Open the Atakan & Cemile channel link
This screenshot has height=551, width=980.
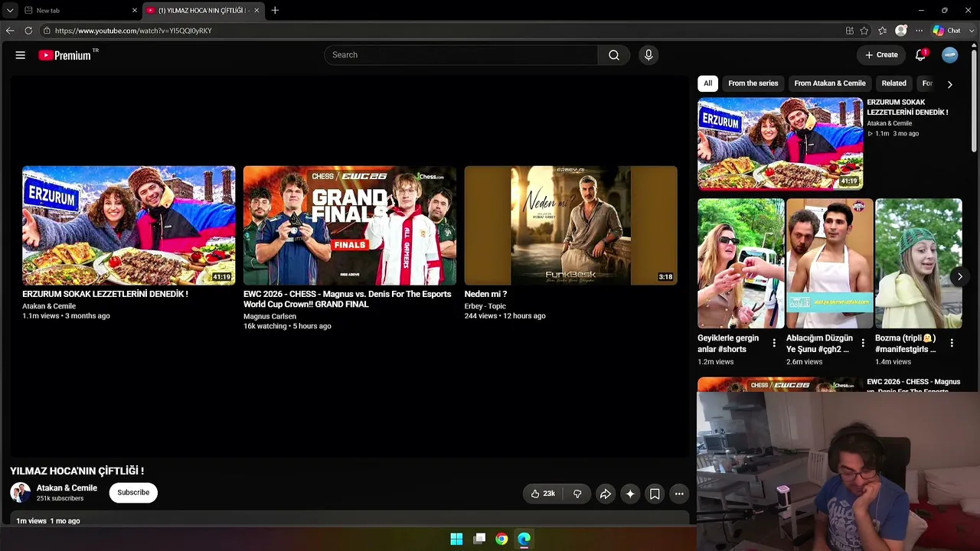click(67, 488)
